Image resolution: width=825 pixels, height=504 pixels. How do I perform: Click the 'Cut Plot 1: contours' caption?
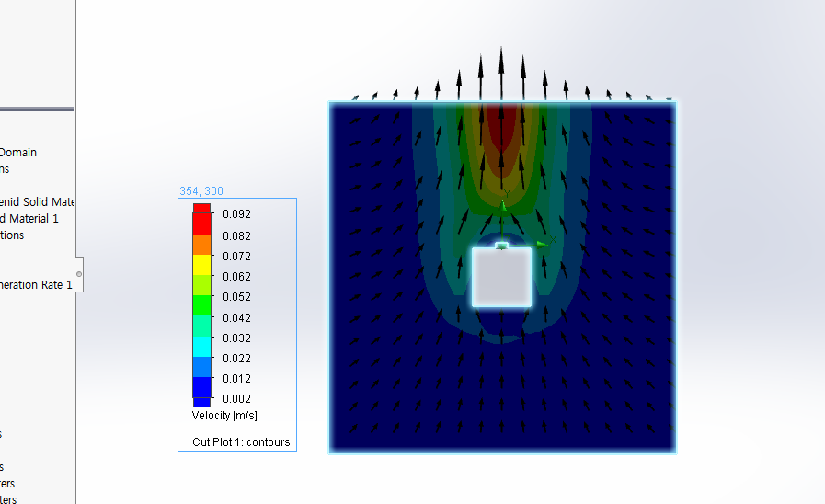241,442
